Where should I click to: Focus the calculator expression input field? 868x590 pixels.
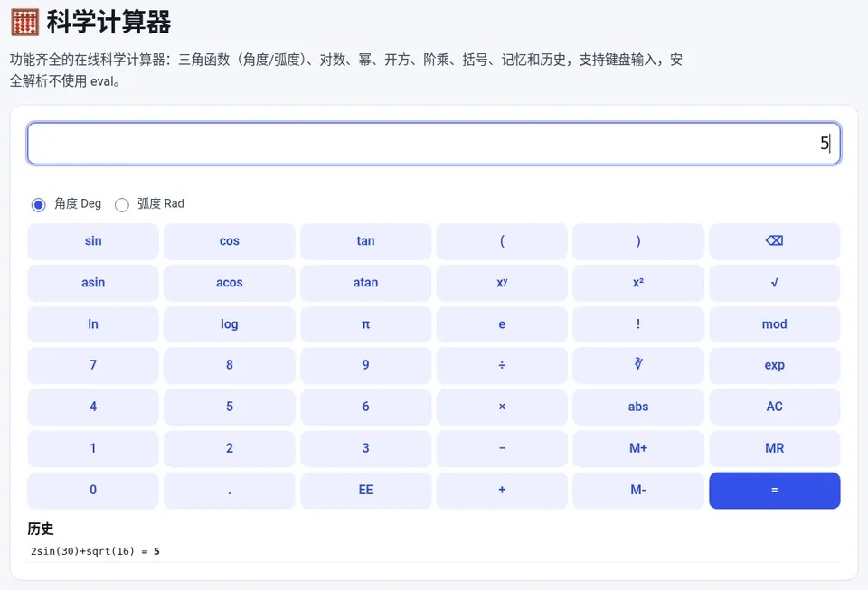click(x=433, y=144)
